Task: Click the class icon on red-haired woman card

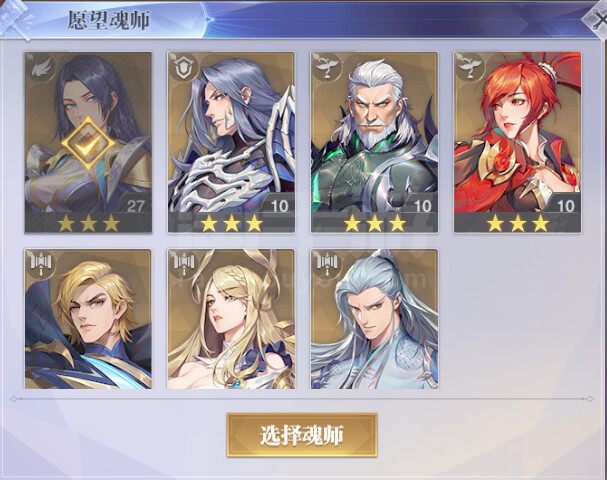Action: [x=470, y=68]
